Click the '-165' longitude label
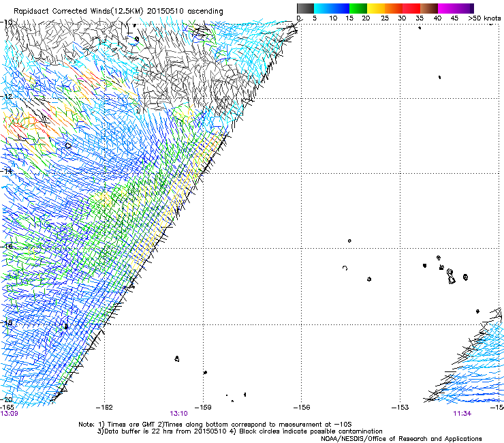 click(7, 407)
